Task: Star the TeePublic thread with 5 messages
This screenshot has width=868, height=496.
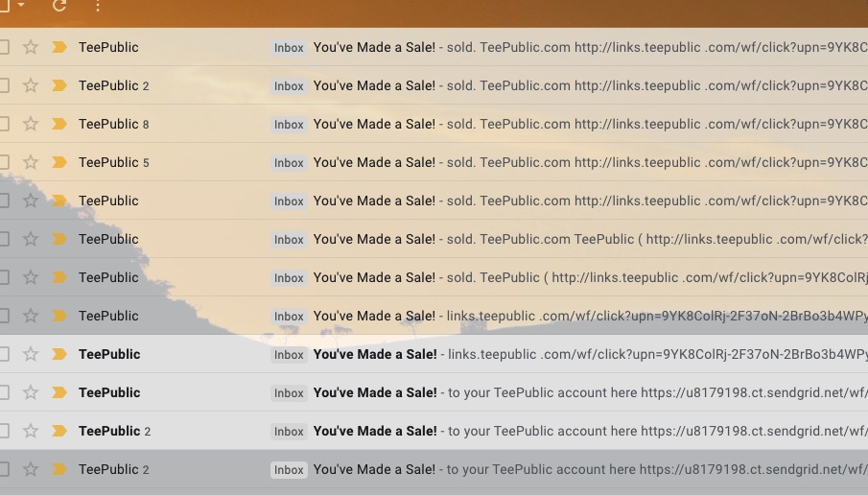Action: [x=31, y=162]
